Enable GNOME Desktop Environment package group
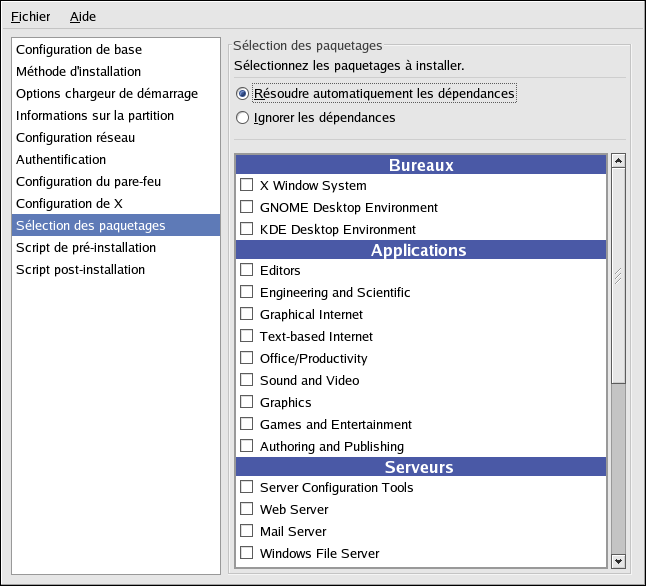The height and width of the screenshot is (586, 646). [x=246, y=206]
